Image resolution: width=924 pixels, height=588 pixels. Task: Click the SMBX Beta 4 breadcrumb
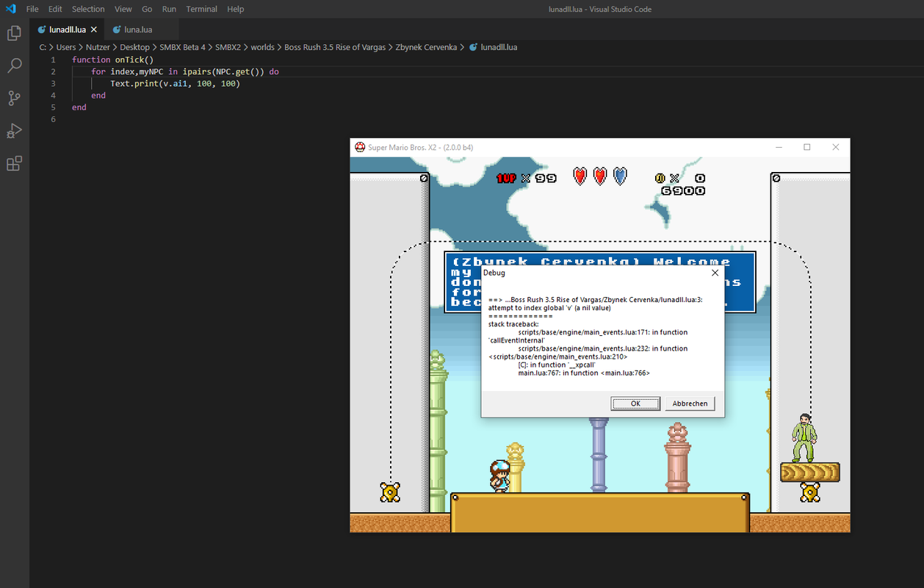(x=183, y=47)
